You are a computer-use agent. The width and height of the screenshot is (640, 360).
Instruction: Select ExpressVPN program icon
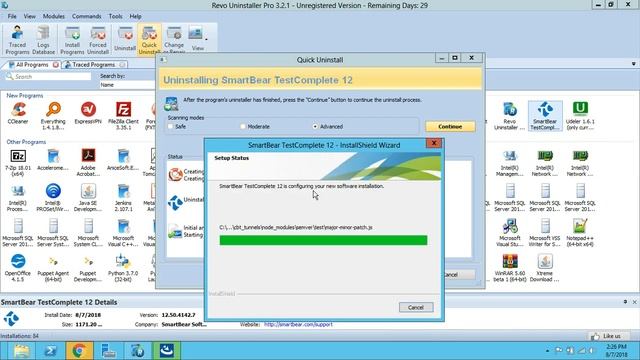pos(88,113)
